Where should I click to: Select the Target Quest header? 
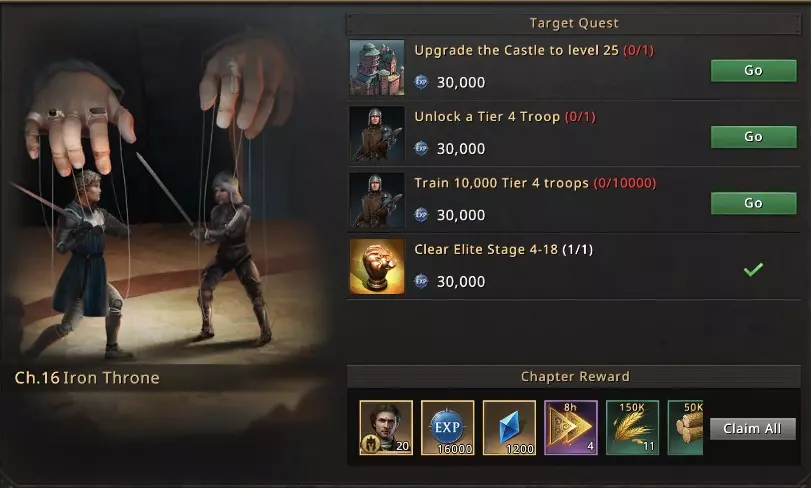(x=574, y=23)
